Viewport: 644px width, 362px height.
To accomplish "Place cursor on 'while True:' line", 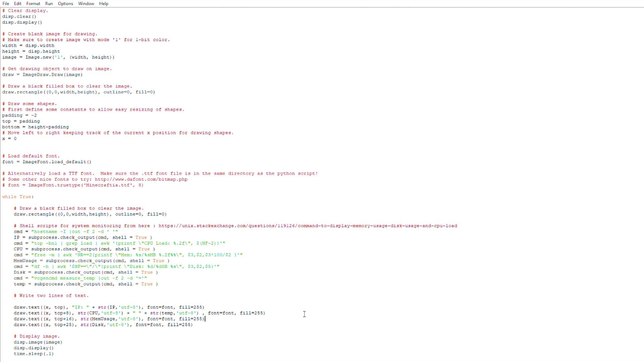I will (18, 197).
